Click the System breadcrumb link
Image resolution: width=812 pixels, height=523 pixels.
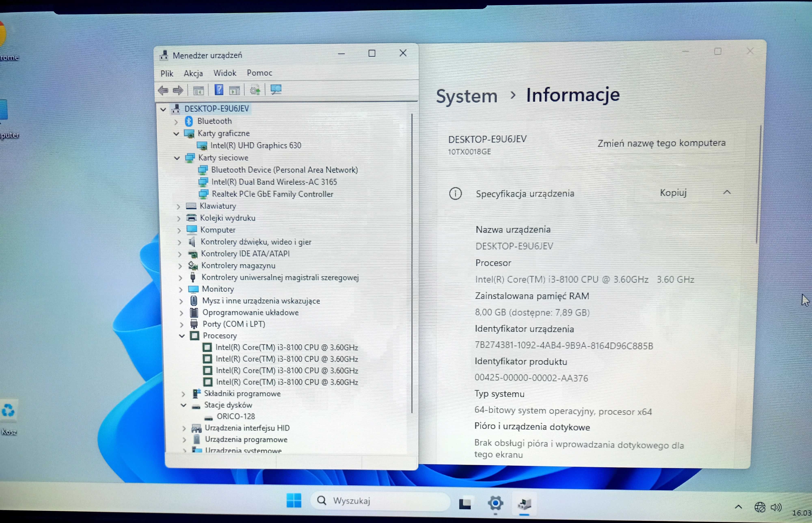click(466, 96)
